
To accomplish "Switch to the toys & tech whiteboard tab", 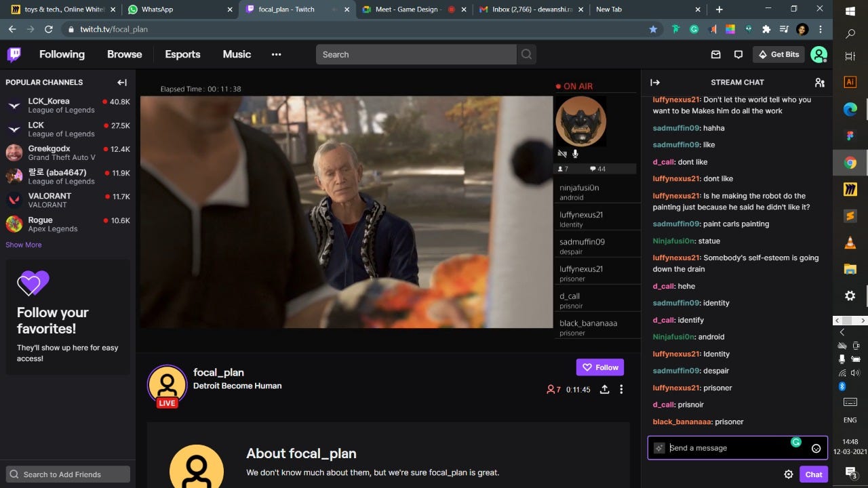I will [62, 9].
